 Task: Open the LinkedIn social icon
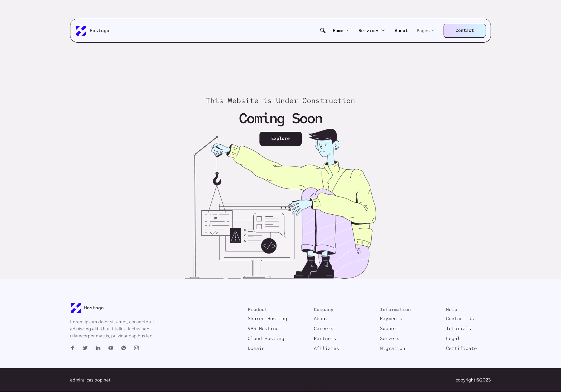coord(98,348)
